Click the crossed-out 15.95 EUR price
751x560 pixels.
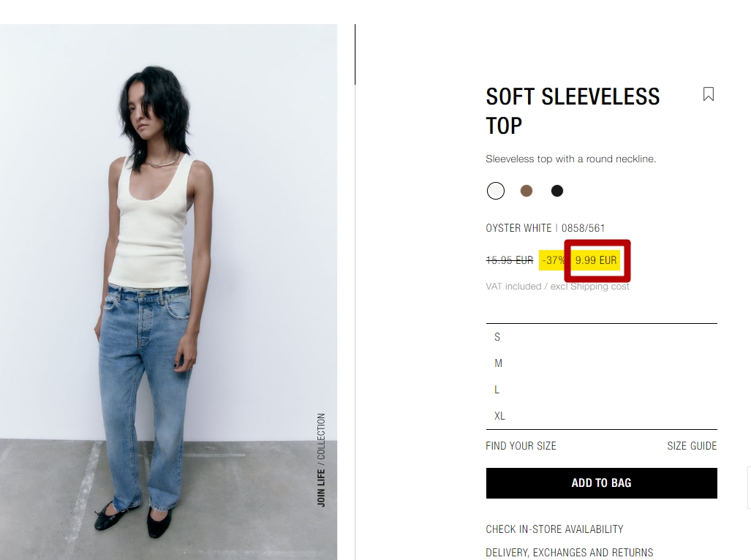(x=510, y=260)
